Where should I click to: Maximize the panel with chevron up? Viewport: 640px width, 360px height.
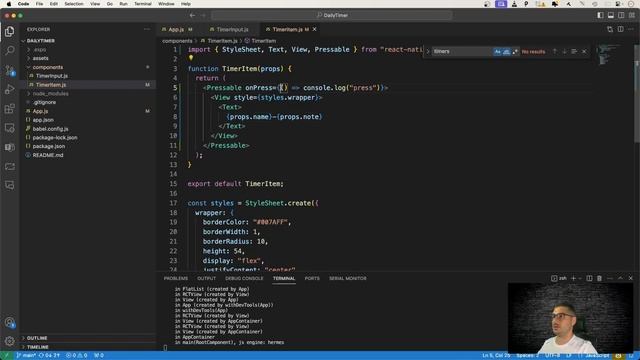click(x=620, y=278)
